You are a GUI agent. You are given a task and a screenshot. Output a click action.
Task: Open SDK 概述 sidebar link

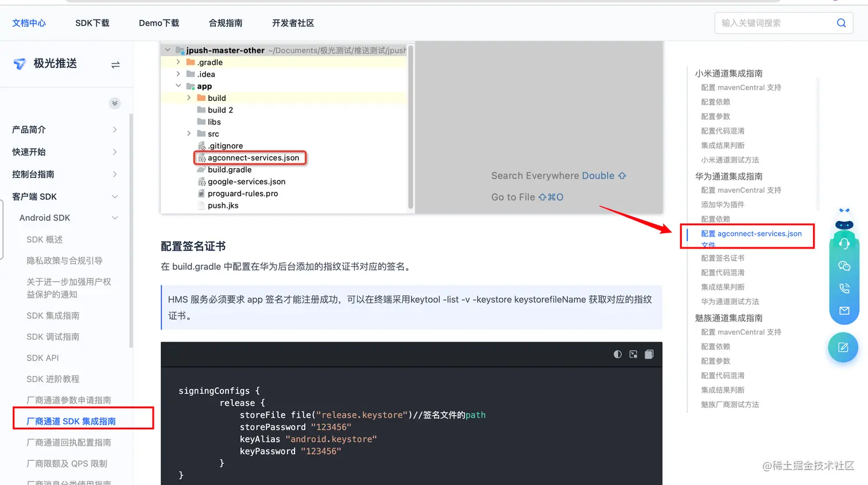(x=45, y=240)
